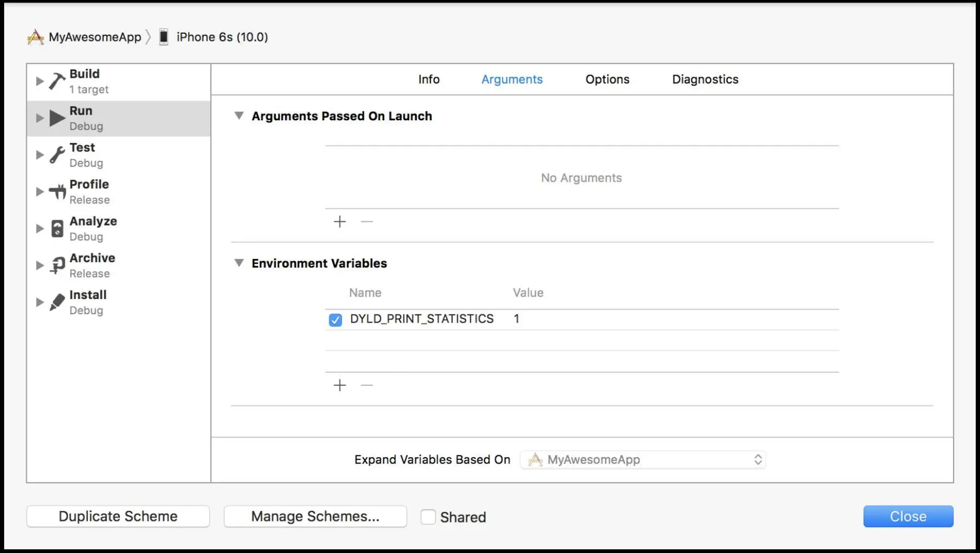The height and width of the screenshot is (553, 980).
Task: Click the iPhone 6s device icon
Action: point(164,37)
